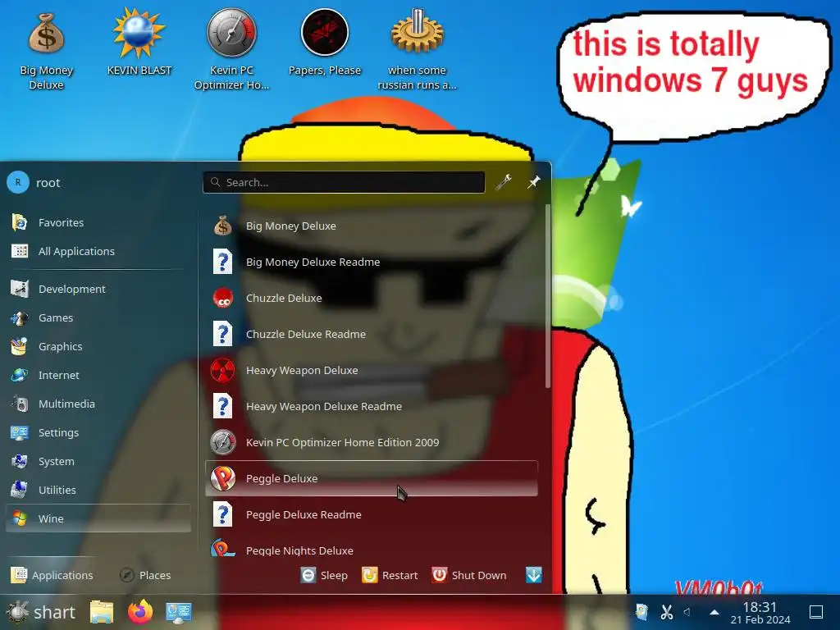The image size is (840, 630).
Task: Select the Favorites category
Action: coord(98,222)
